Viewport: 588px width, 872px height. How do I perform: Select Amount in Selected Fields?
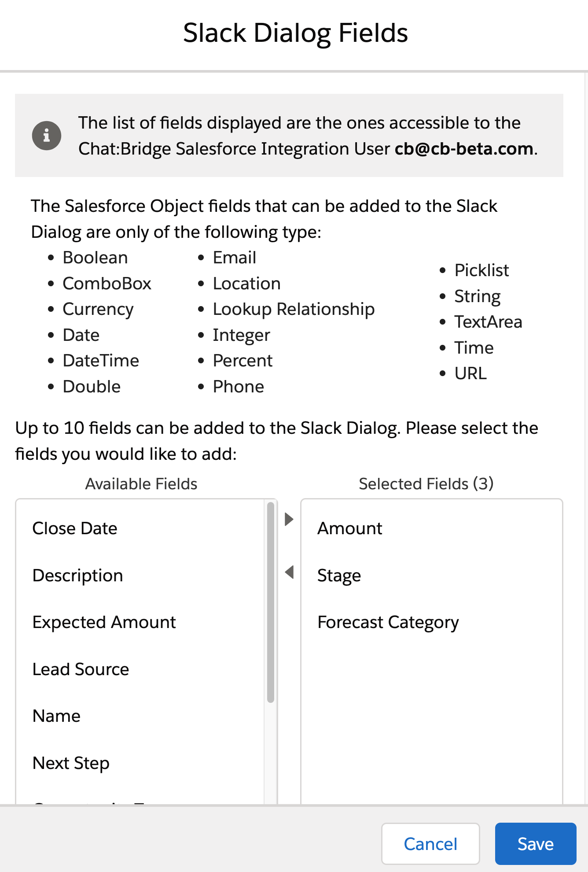[350, 528]
